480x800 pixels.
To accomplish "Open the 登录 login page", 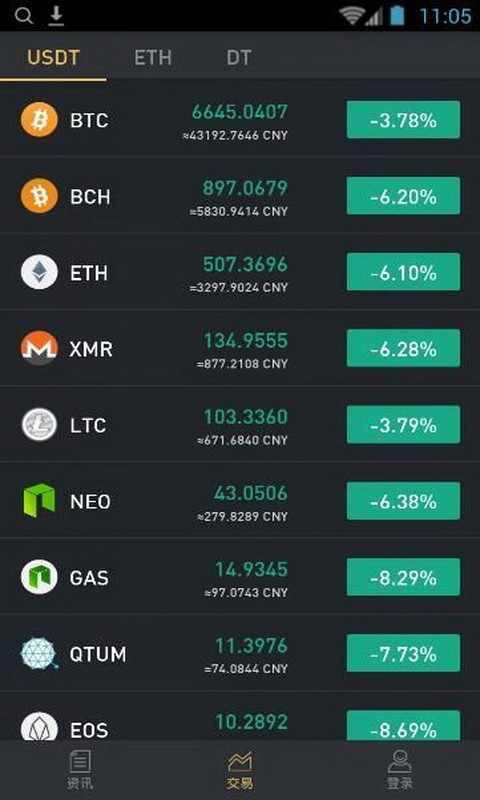I will (x=400, y=770).
